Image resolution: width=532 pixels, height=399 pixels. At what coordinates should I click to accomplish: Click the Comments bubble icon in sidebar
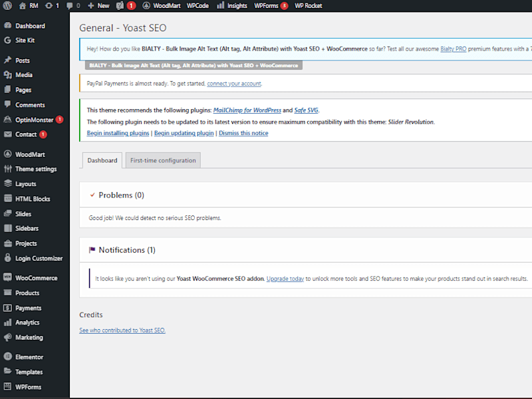(8, 104)
